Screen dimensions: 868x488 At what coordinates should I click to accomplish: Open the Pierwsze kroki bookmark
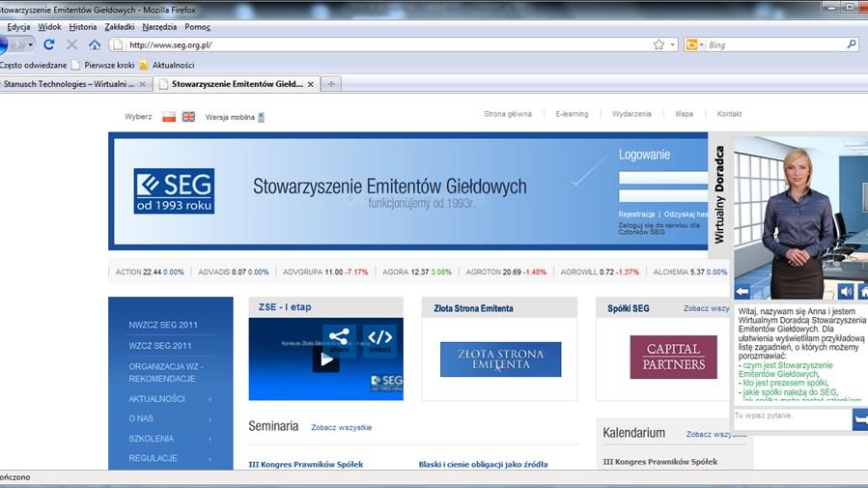(x=103, y=66)
